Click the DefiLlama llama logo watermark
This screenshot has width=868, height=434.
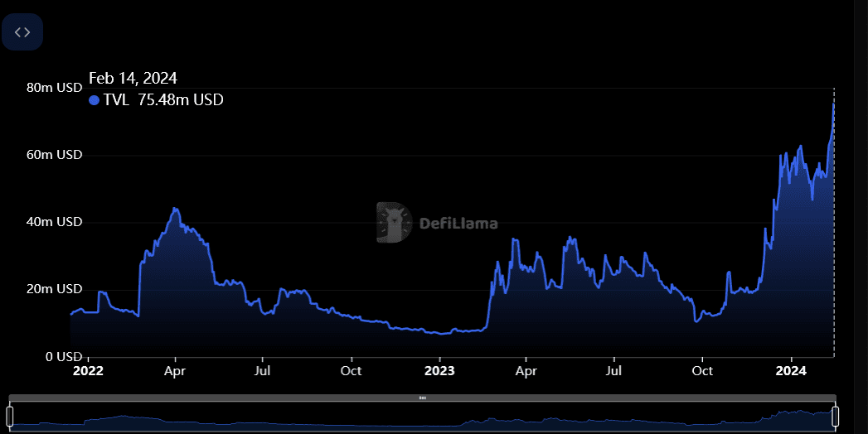pos(393,222)
